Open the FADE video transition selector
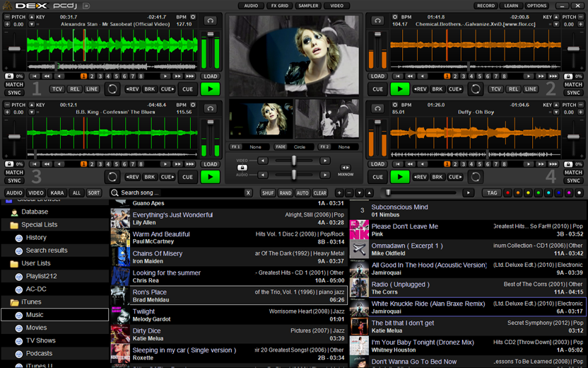 click(300, 147)
